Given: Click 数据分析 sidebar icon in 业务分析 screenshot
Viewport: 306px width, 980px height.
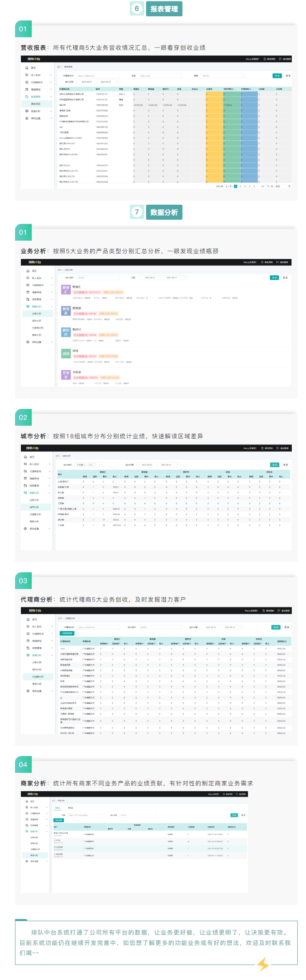Looking at the screenshot, I should (28, 306).
